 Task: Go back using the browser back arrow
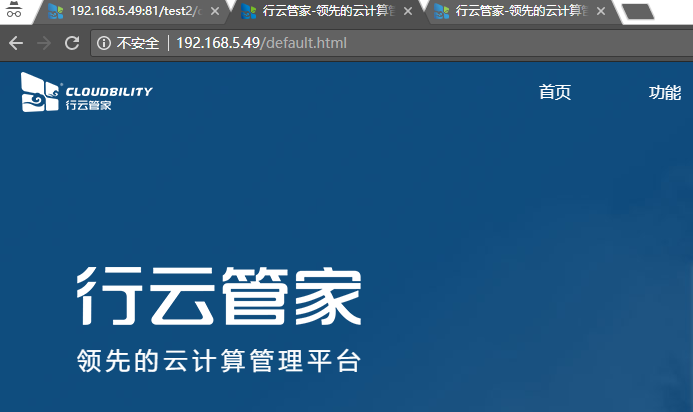16,43
